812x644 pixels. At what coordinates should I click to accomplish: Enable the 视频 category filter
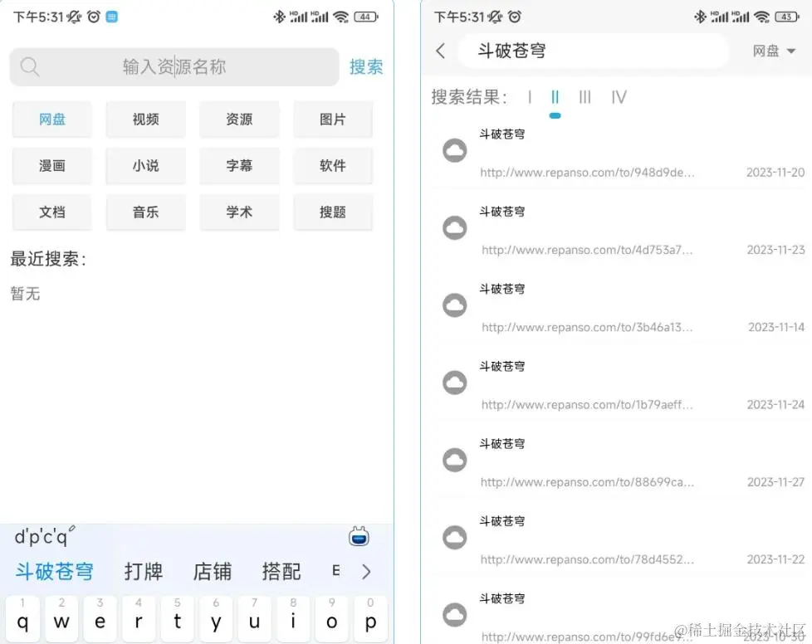click(145, 119)
